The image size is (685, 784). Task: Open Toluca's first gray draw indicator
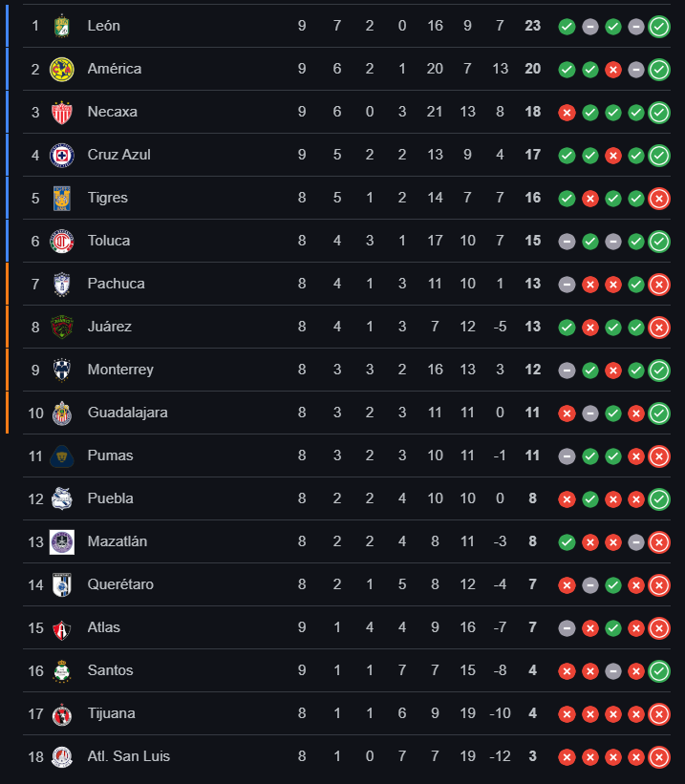(x=567, y=242)
